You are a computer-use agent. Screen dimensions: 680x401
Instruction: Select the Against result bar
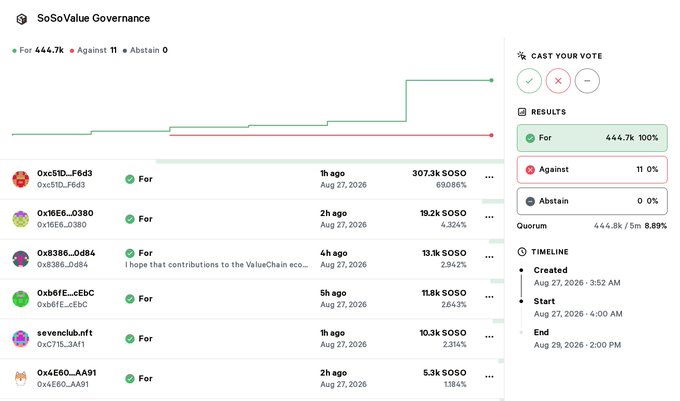(592, 170)
